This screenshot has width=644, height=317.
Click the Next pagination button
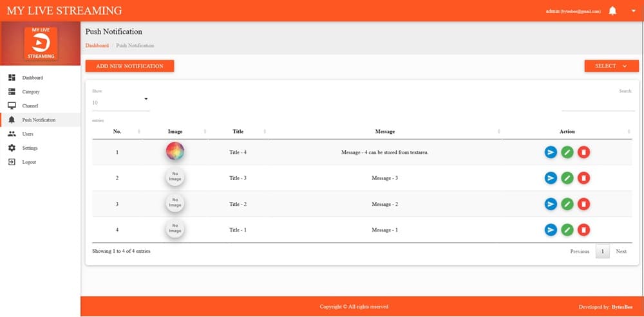(621, 251)
